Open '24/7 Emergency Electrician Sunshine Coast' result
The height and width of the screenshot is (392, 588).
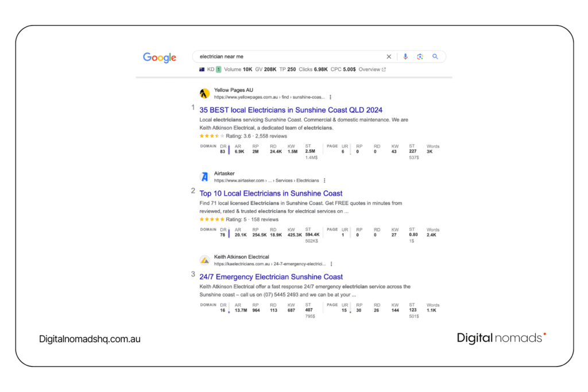tap(271, 277)
